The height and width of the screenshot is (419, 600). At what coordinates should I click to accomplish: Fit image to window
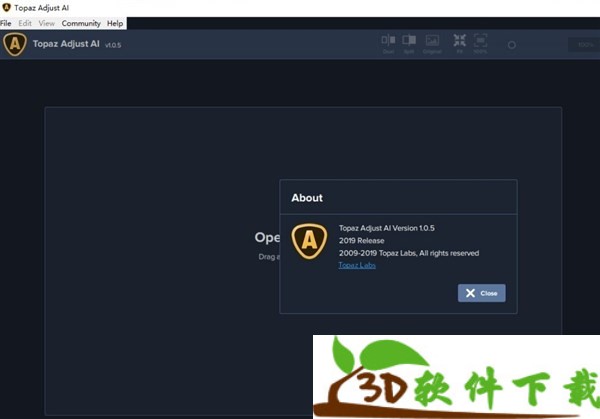pos(460,44)
